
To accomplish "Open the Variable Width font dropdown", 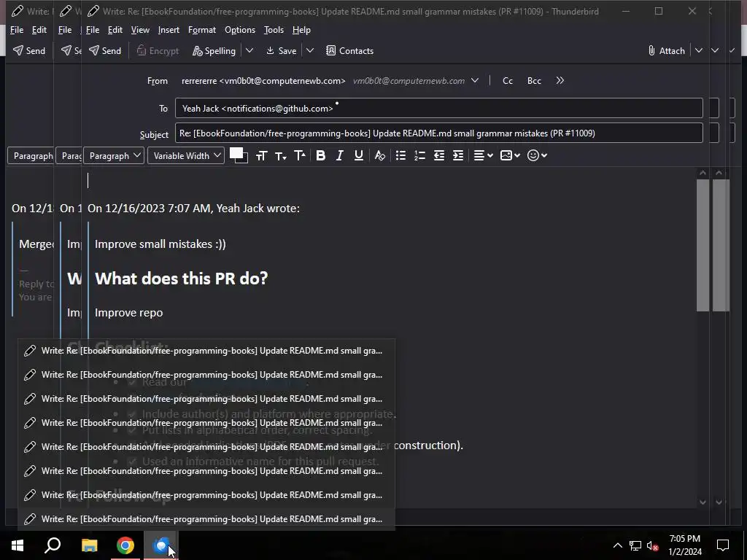I will pyautogui.click(x=186, y=156).
